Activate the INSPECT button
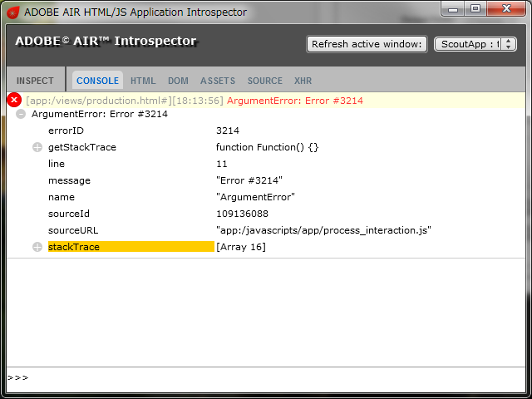This screenshot has width=532, height=399. 35,81
